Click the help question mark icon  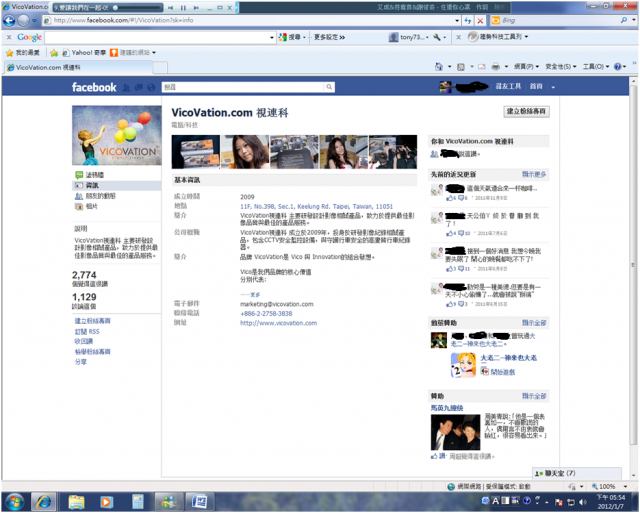tap(618, 67)
